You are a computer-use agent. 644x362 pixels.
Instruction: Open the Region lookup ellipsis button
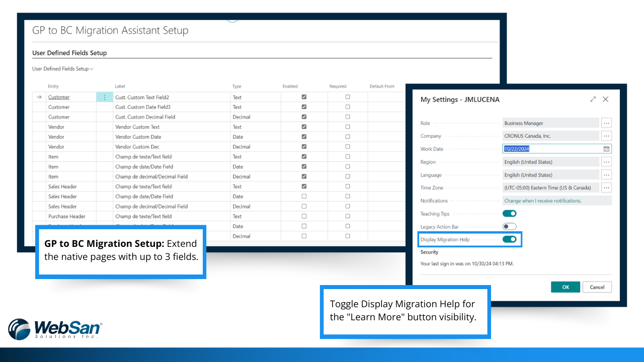(606, 162)
